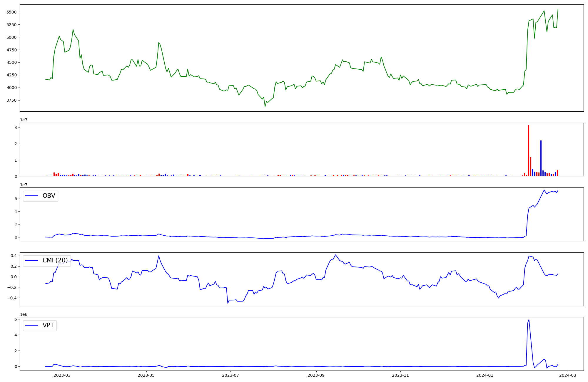Click the 2023-09 date tick label

[x=316, y=375]
